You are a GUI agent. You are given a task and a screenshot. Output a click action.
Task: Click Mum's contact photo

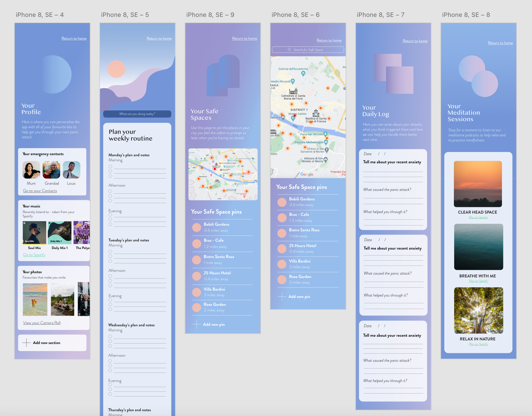pos(31,170)
